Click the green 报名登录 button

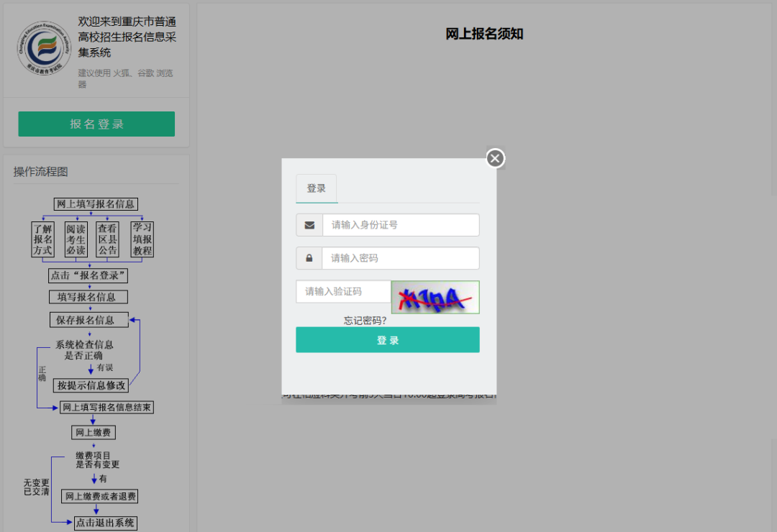(96, 124)
